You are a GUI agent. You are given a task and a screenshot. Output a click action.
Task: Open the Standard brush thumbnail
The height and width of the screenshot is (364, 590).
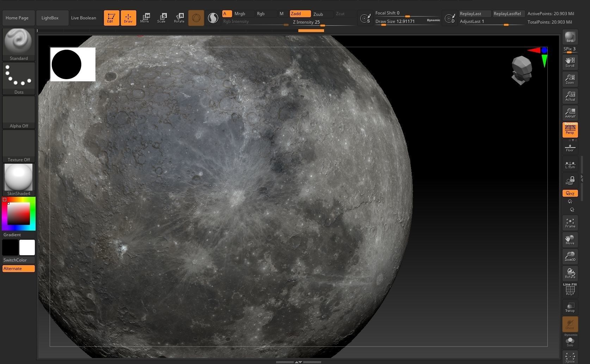[x=18, y=44]
